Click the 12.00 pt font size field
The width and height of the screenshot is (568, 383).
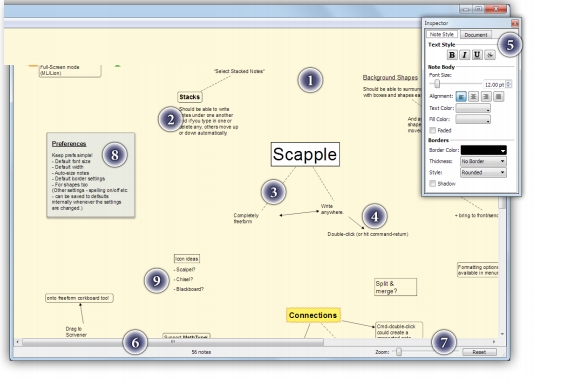[494, 84]
